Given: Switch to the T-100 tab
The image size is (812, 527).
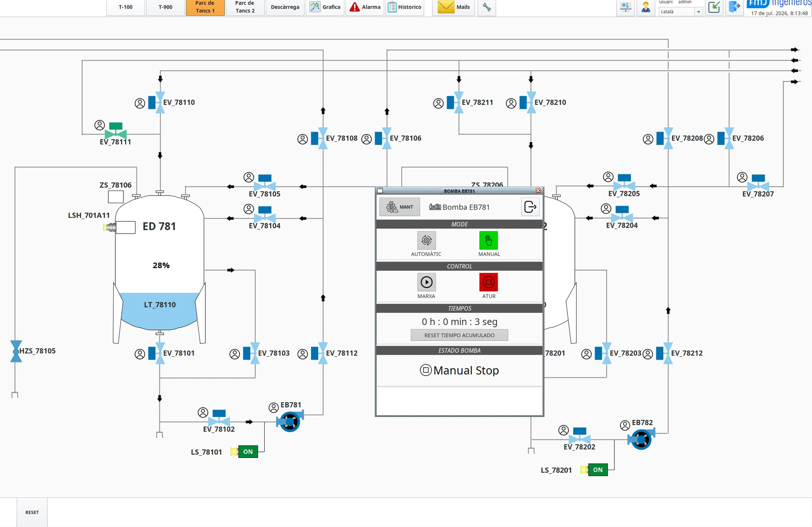Looking at the screenshot, I should coord(125,7).
